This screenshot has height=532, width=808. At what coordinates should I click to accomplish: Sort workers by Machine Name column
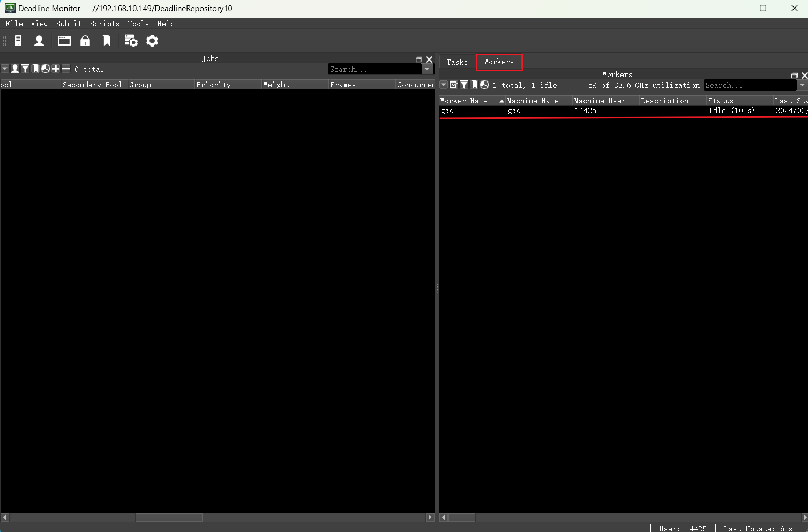coord(540,101)
